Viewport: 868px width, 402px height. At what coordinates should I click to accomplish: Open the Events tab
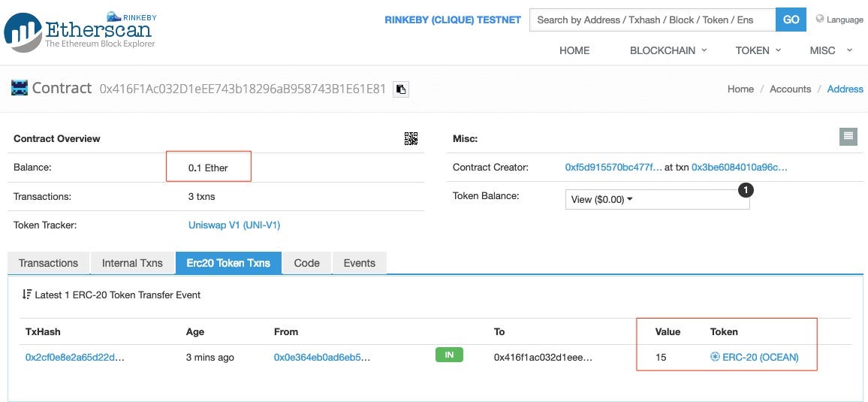(x=359, y=263)
